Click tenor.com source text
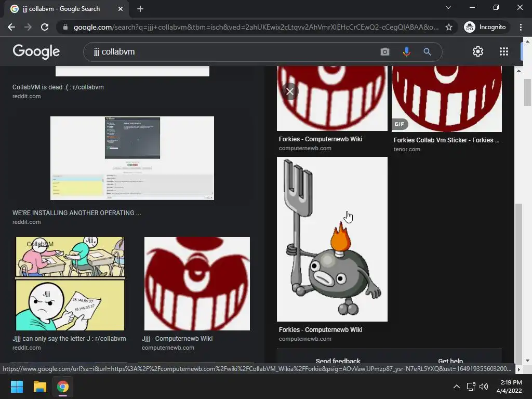The height and width of the screenshot is (399, 532). 407,149
